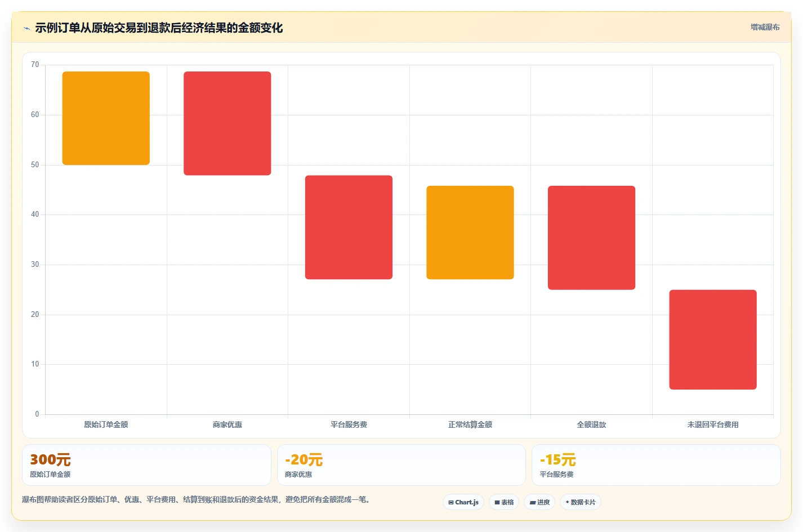Click the 正常结算金额 x-axis label
This screenshot has width=803, height=532.
click(x=470, y=424)
